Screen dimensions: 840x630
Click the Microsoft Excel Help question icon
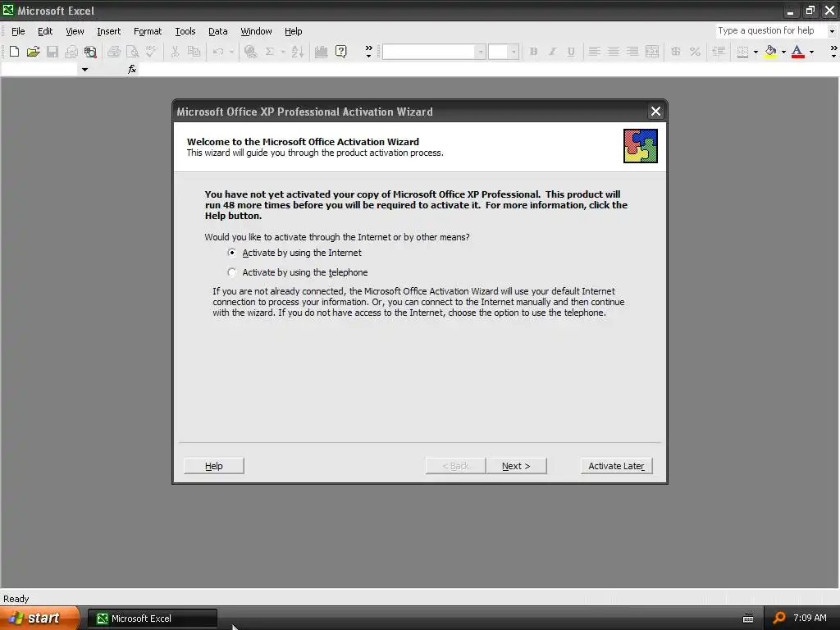(340, 52)
